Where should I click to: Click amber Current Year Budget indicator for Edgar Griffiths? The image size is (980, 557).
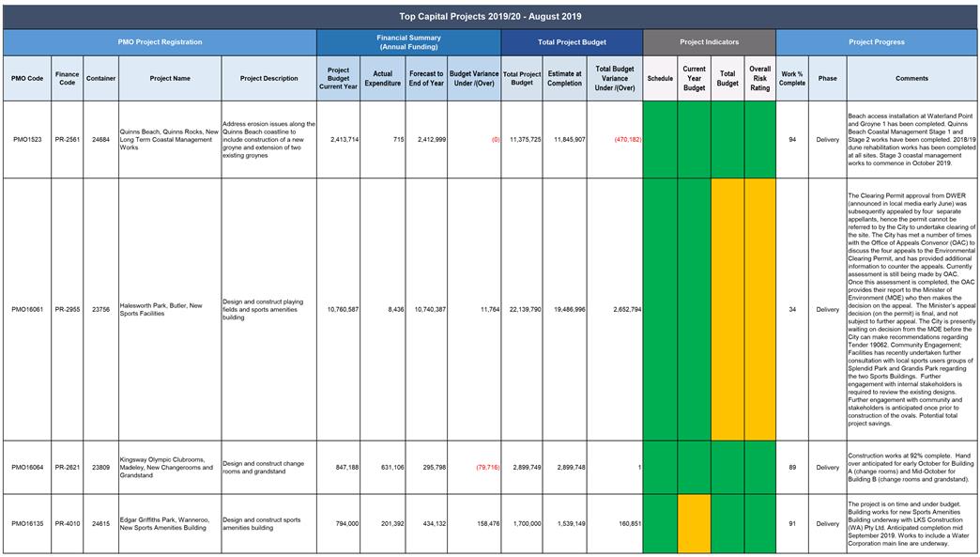694,524
